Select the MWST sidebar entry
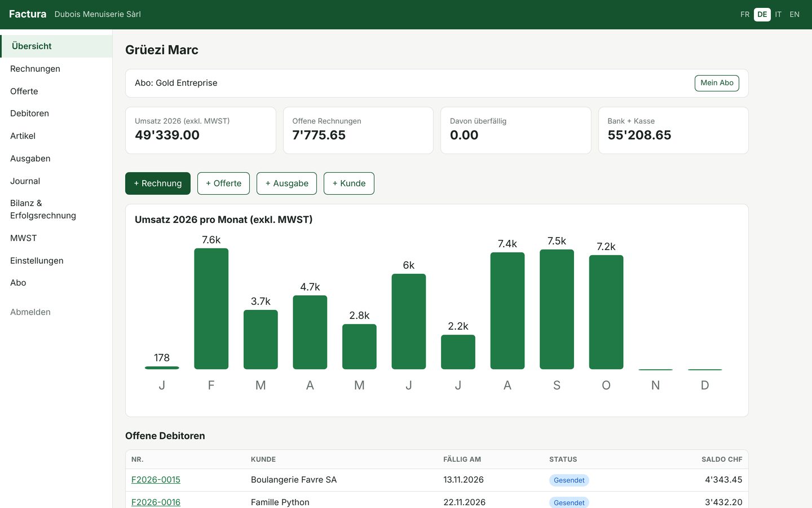812x508 pixels. point(56,238)
